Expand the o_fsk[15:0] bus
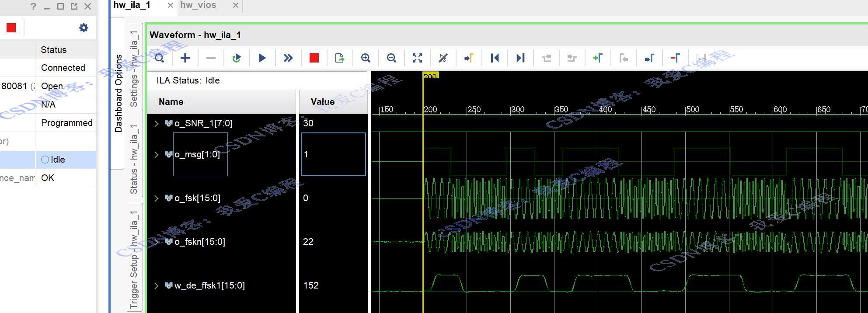 point(157,198)
